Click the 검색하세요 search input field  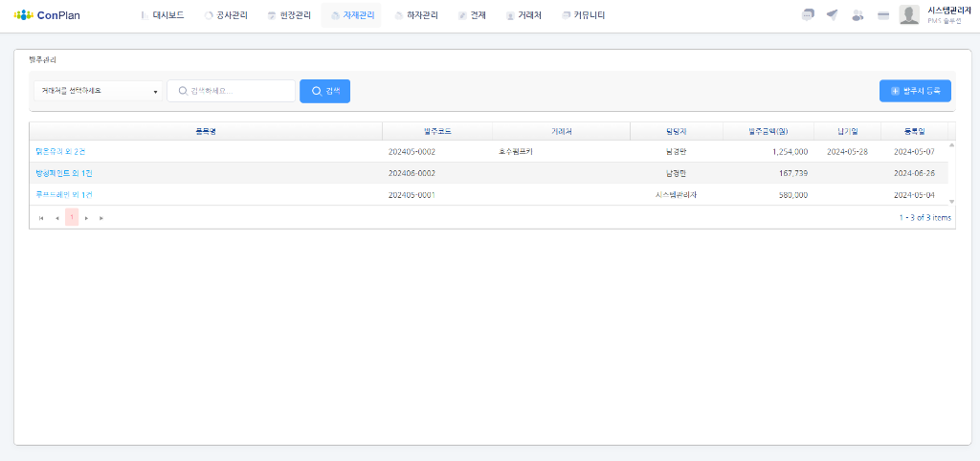pyautogui.click(x=232, y=91)
